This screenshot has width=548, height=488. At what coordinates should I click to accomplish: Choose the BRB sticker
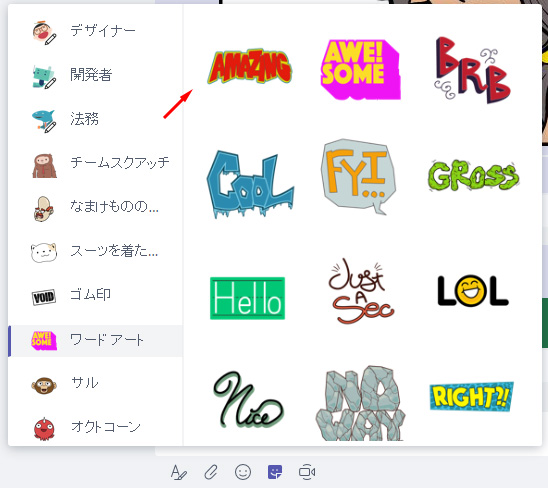(472, 70)
